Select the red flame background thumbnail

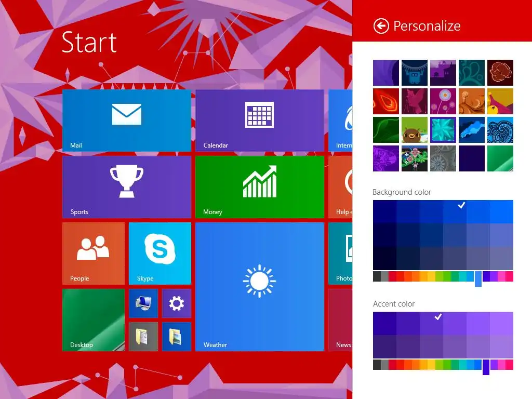pyautogui.click(x=386, y=101)
